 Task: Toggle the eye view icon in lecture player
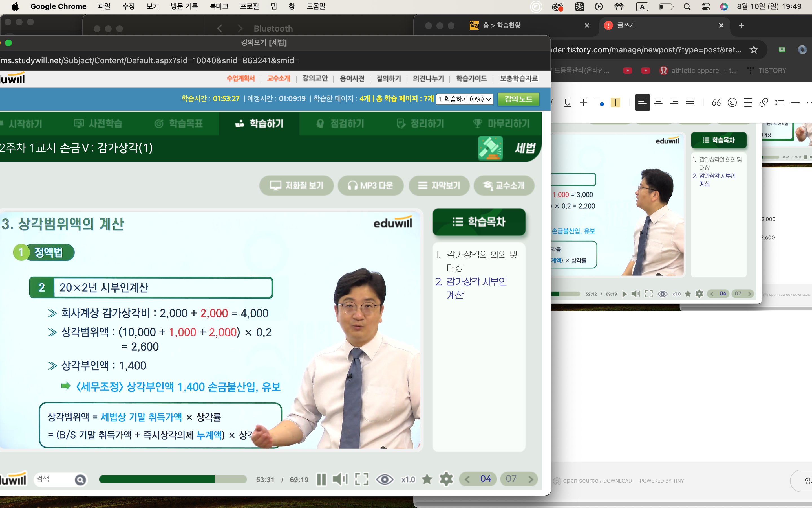click(385, 479)
